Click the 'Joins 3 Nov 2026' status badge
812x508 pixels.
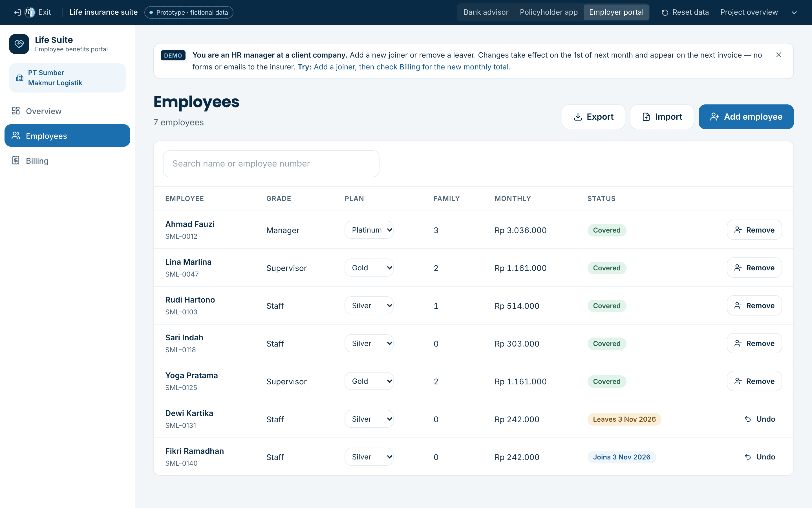[621, 457]
